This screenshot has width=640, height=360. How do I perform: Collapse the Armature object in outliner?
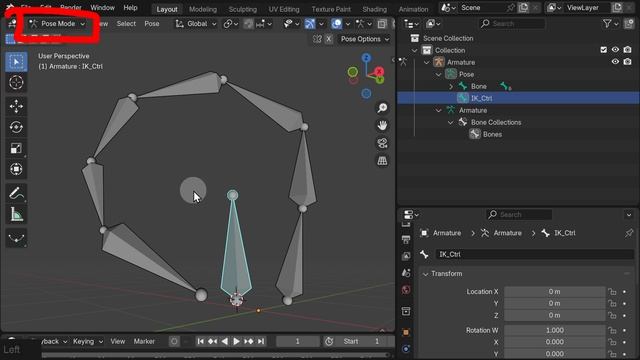point(427,62)
